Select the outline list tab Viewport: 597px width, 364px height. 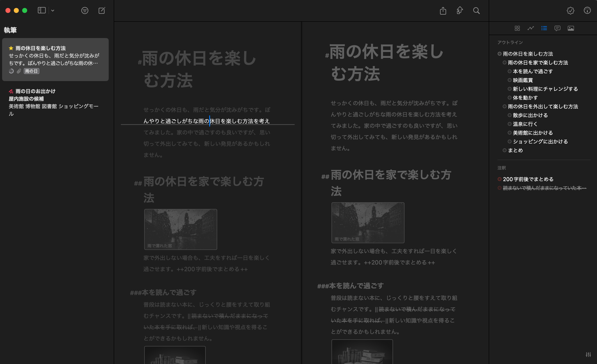click(544, 28)
